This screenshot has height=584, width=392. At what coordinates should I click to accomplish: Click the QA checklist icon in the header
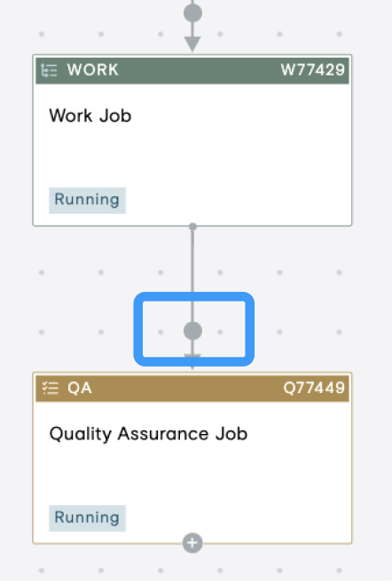click(51, 388)
